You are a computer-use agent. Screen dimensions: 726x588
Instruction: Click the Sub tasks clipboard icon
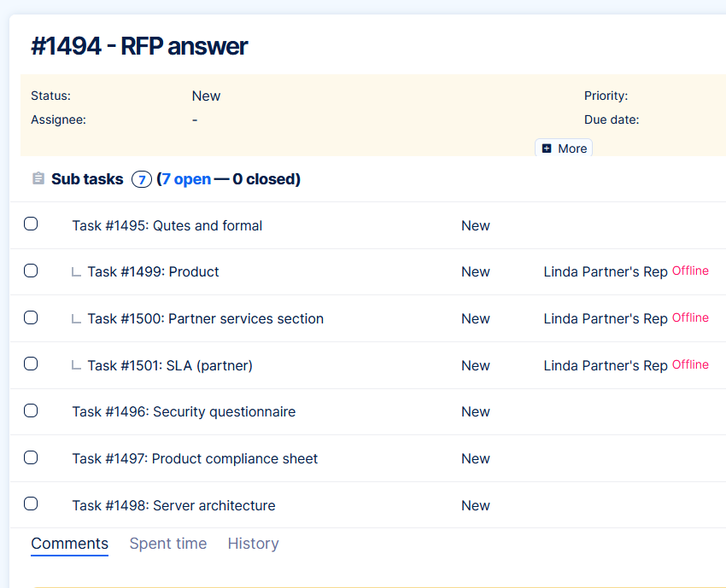38,179
